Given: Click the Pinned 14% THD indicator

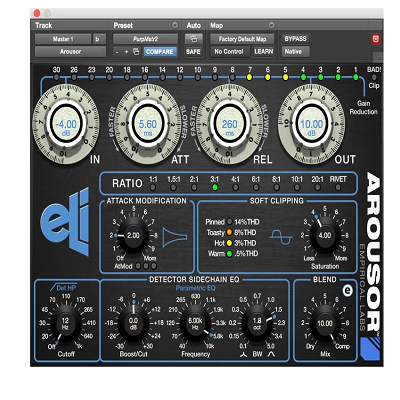Looking at the screenshot, I should pos(229,222).
